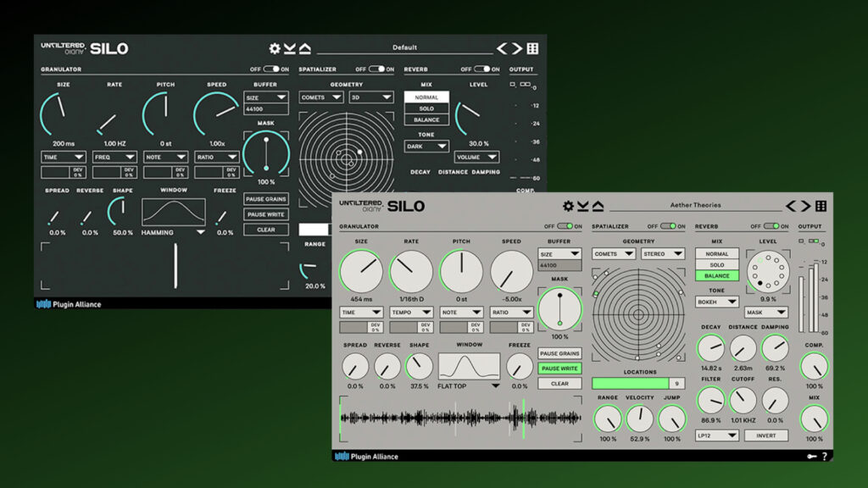Select SOLO reverb mix mode in light window
868x488 pixels.
pyautogui.click(x=716, y=265)
